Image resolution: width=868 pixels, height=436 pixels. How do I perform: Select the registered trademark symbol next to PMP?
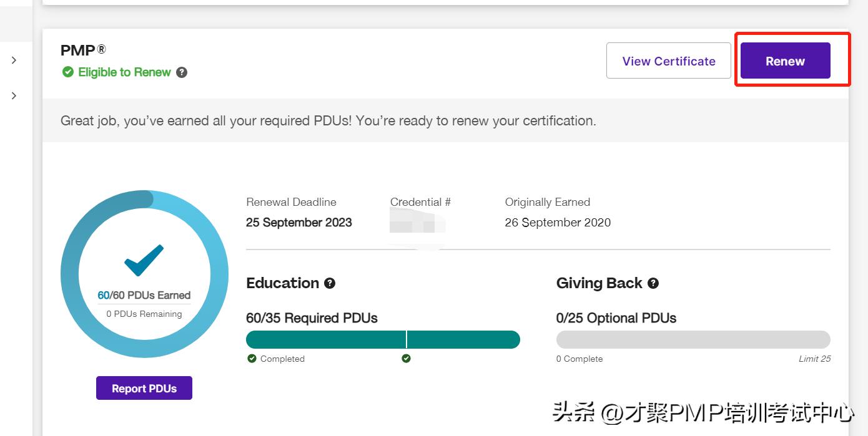(102, 50)
